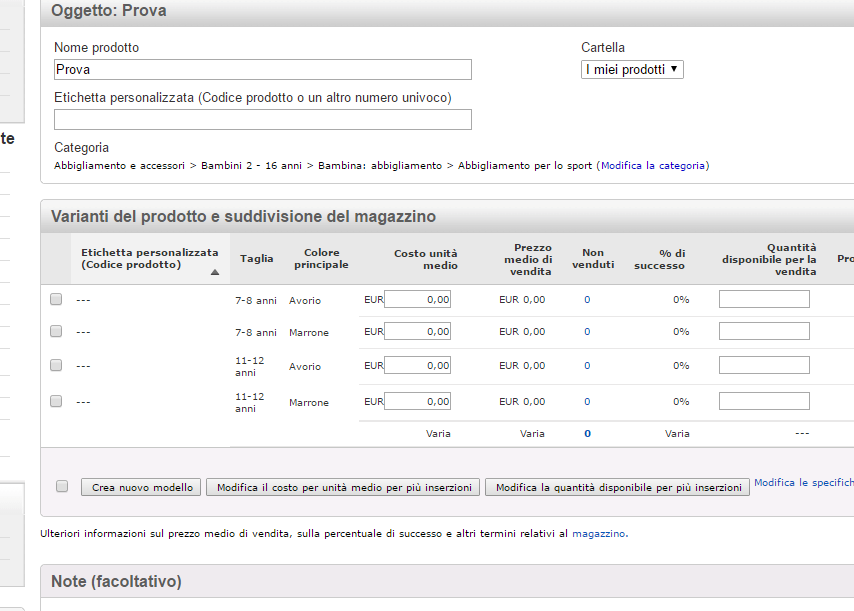Tick the checkbox for 11-12 anni Avorio row
854x611 pixels.
pyautogui.click(x=56, y=365)
